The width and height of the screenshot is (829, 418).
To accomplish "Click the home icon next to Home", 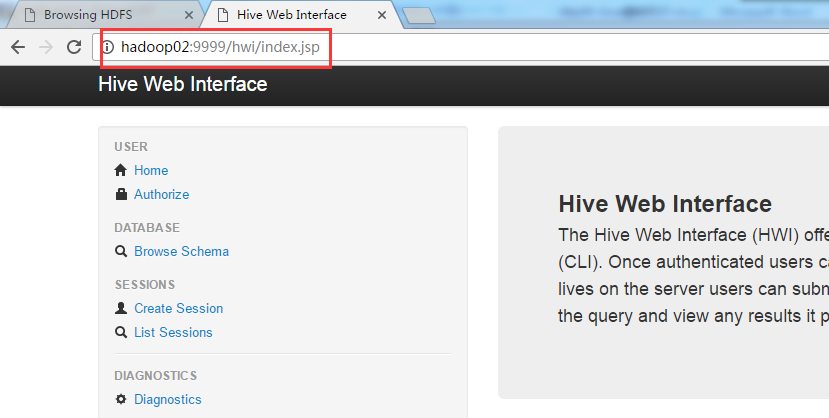I will pyautogui.click(x=121, y=170).
